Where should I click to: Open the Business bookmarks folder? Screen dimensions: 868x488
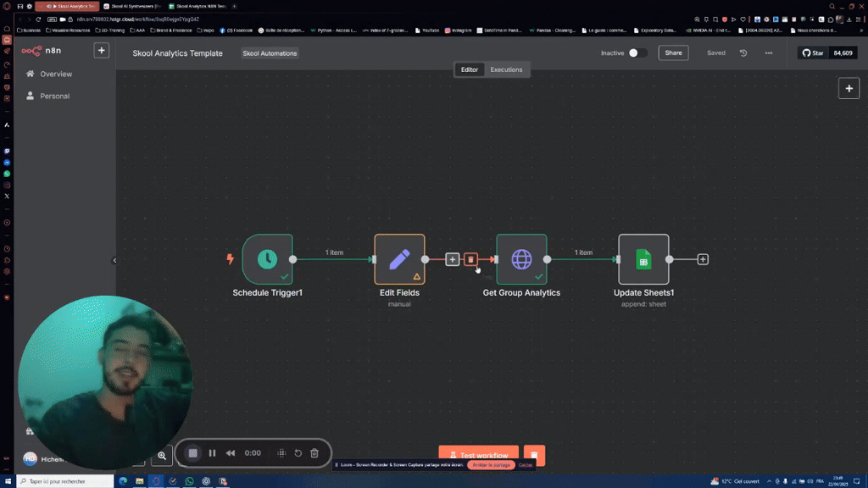[x=29, y=30]
